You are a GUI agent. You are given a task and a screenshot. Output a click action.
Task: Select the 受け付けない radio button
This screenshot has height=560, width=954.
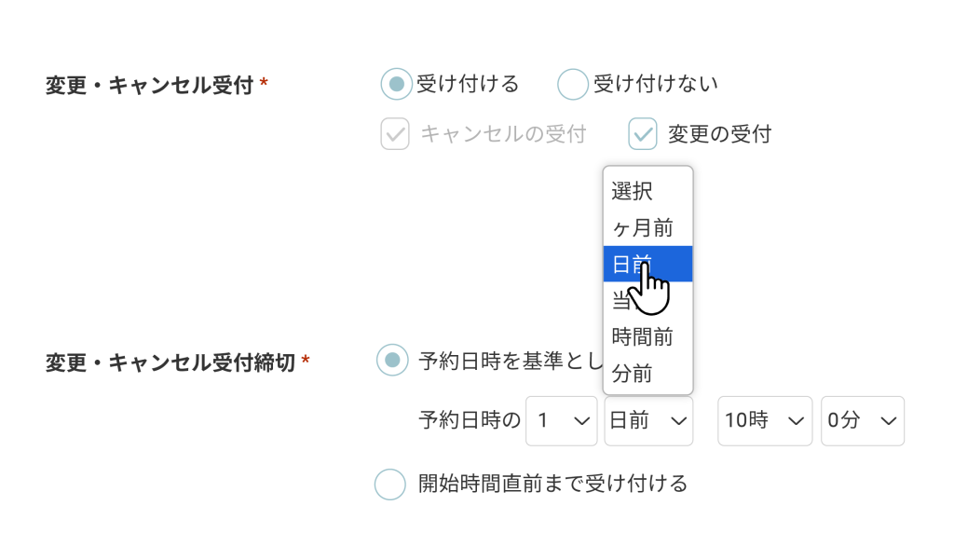point(573,85)
